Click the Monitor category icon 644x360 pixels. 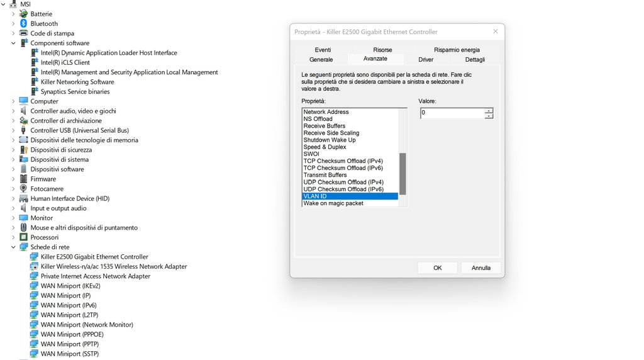point(23,218)
